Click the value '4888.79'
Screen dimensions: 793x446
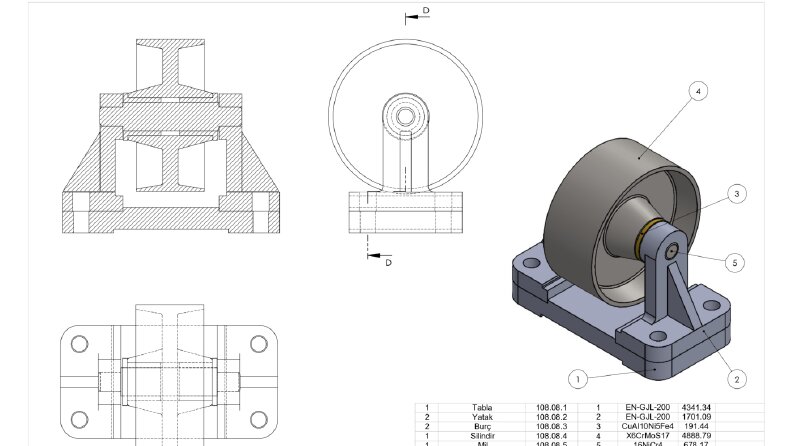point(696,436)
